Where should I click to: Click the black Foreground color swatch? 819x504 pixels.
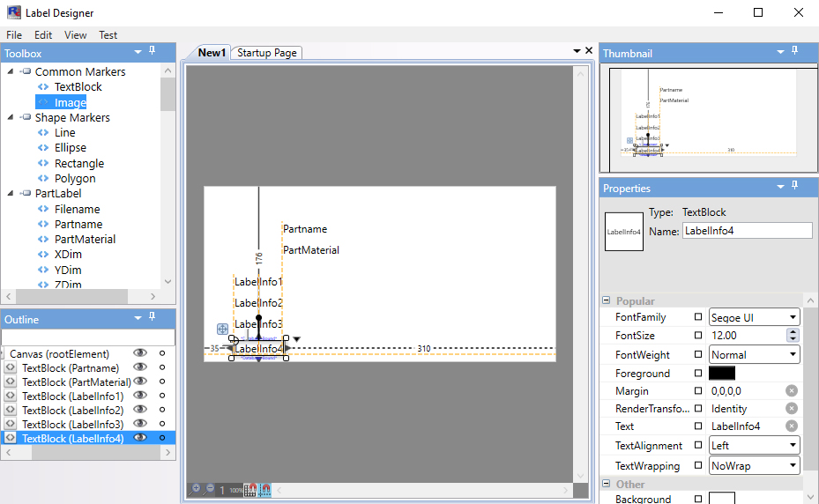722,373
